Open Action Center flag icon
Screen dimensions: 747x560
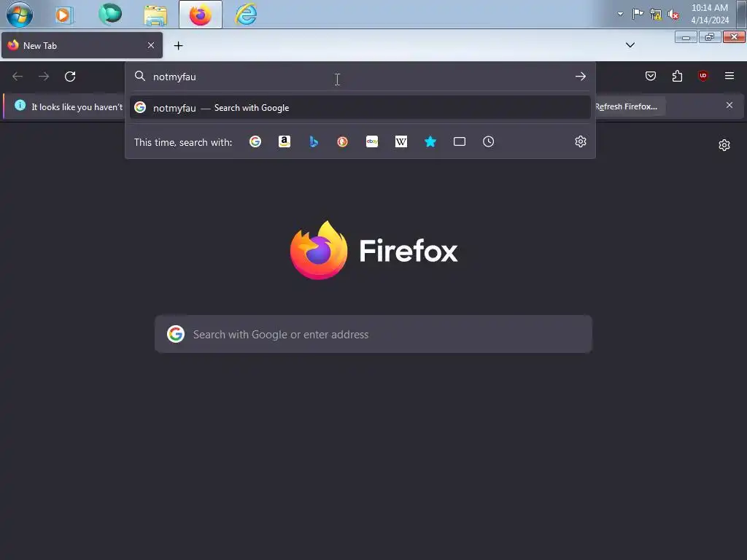point(638,14)
